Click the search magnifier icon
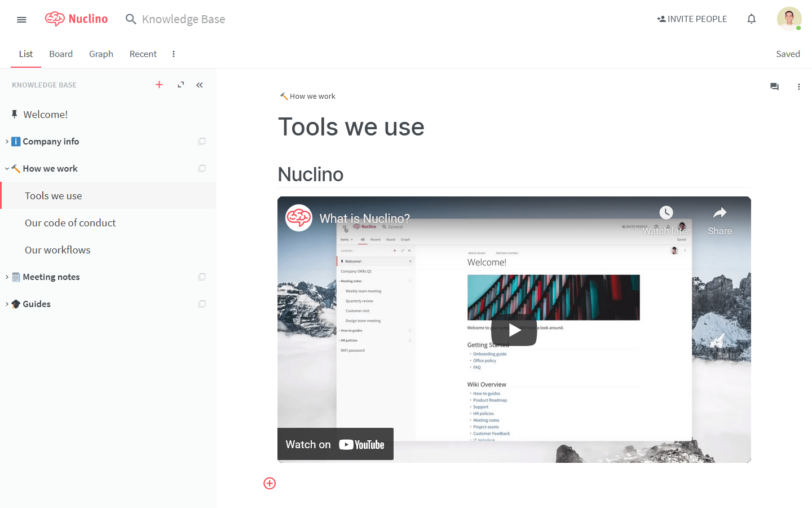 click(131, 19)
